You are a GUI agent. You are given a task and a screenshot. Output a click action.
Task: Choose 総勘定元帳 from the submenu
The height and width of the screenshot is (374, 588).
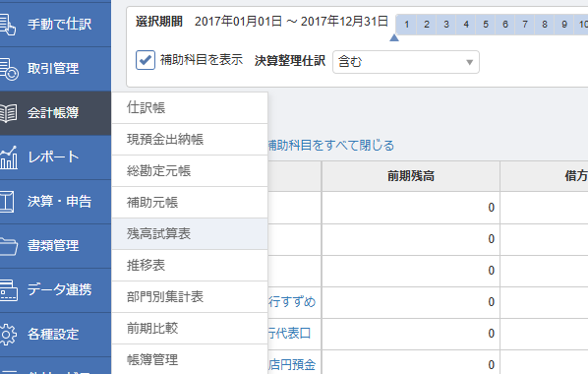(x=190, y=171)
